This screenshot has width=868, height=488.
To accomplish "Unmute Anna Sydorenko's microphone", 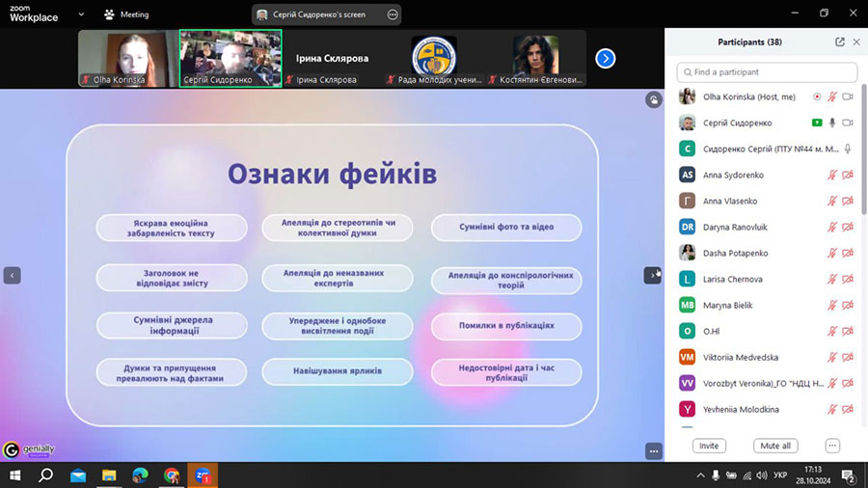I will click(x=832, y=175).
